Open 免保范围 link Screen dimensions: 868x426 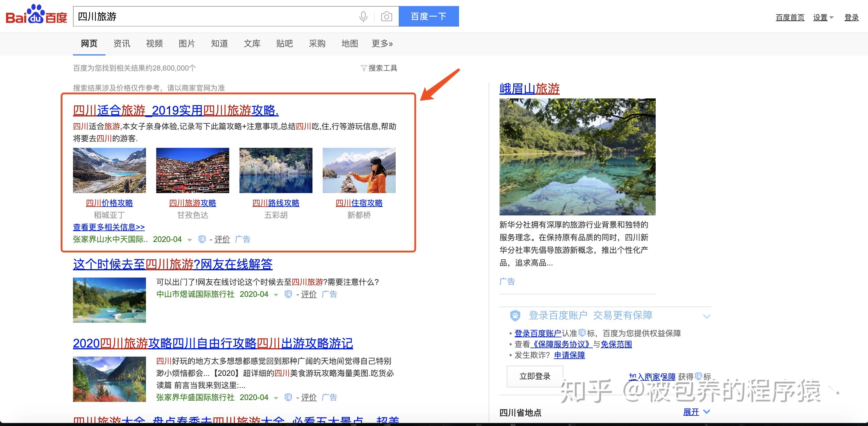pos(616,344)
